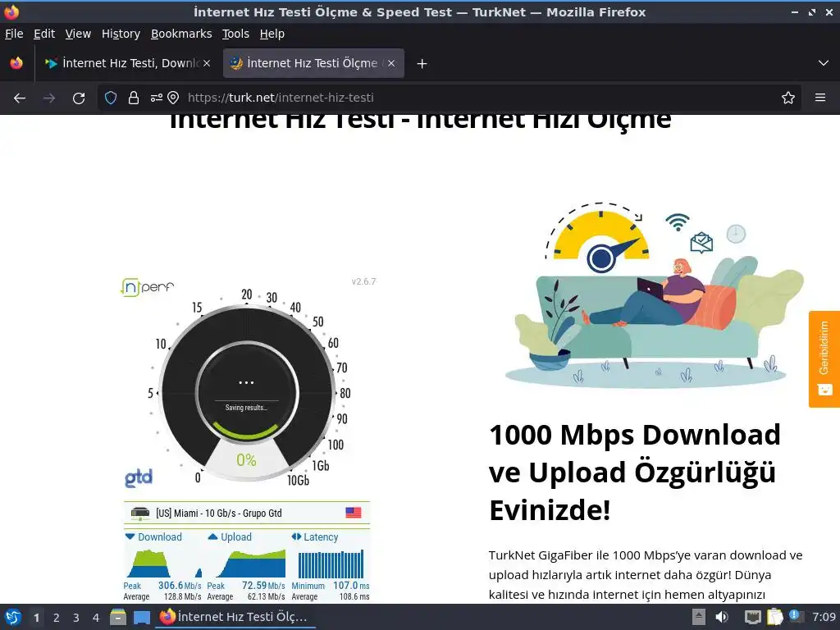The height and width of the screenshot is (630, 840).
Task: Open the Edit menu
Action: 44,34
